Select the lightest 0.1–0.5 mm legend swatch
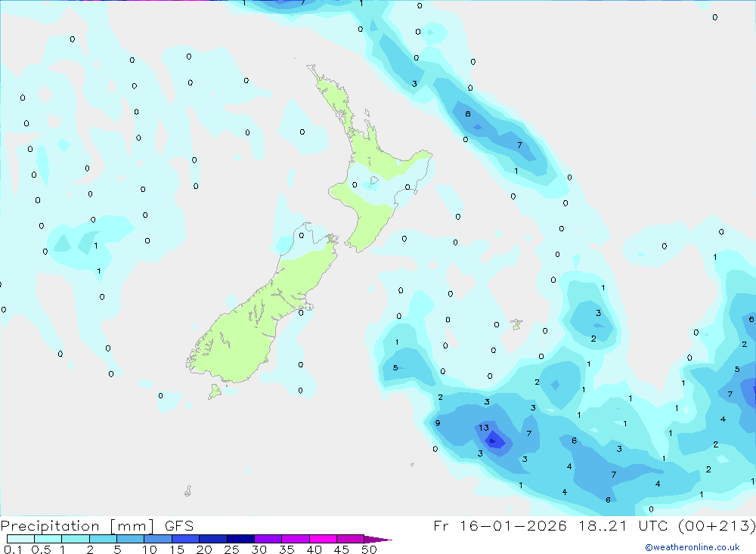This screenshot has width=756, height=554. [20, 539]
